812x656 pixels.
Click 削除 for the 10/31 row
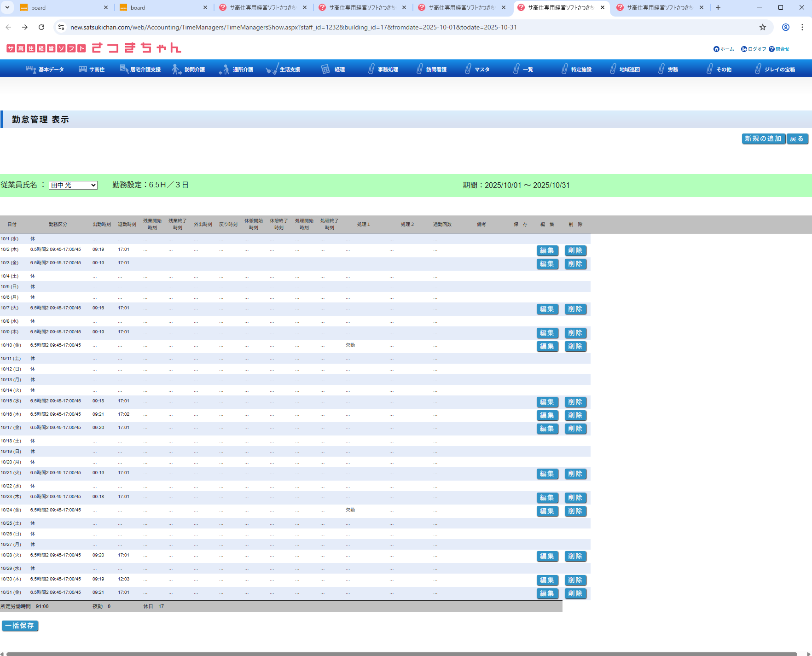(x=575, y=593)
